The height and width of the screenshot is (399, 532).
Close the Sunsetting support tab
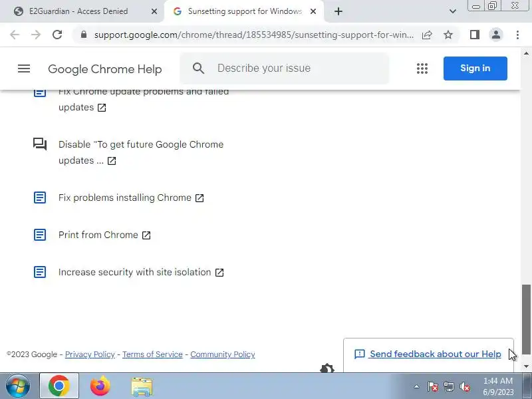click(313, 11)
